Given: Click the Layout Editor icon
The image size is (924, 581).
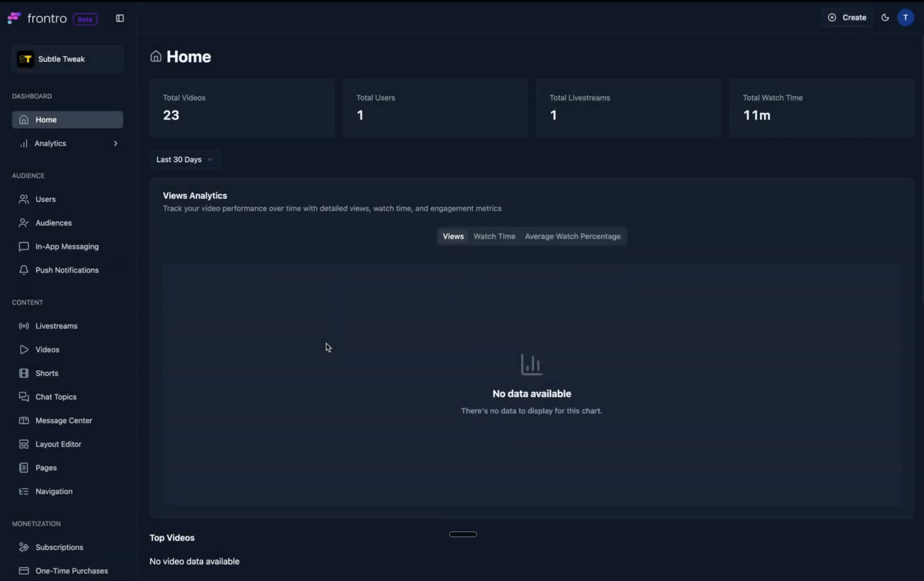Looking at the screenshot, I should 24,444.
